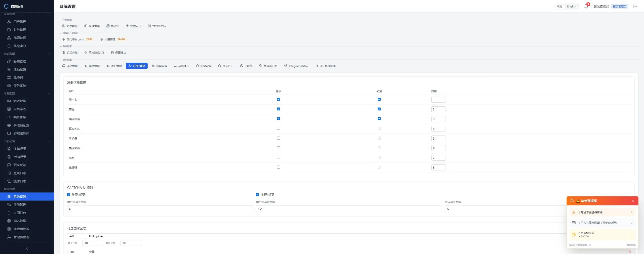The image size is (644, 254).
Task: Open 管理员管理 in the sidebar
Action: pyautogui.click(x=27, y=237)
